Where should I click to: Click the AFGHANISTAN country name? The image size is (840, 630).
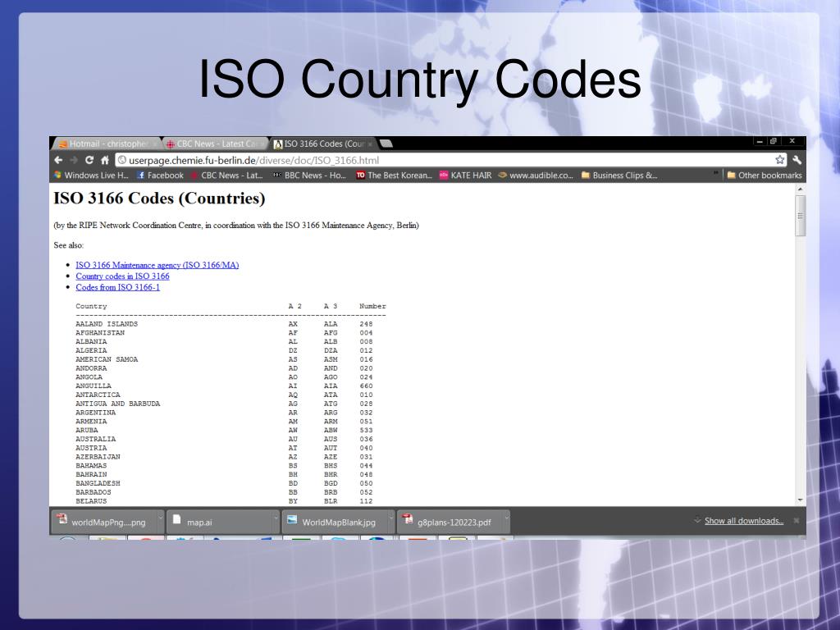click(x=99, y=333)
